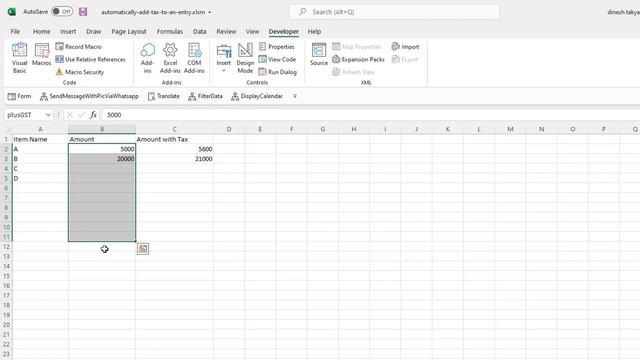Expand the Name Box dropdown

[x=48, y=115]
